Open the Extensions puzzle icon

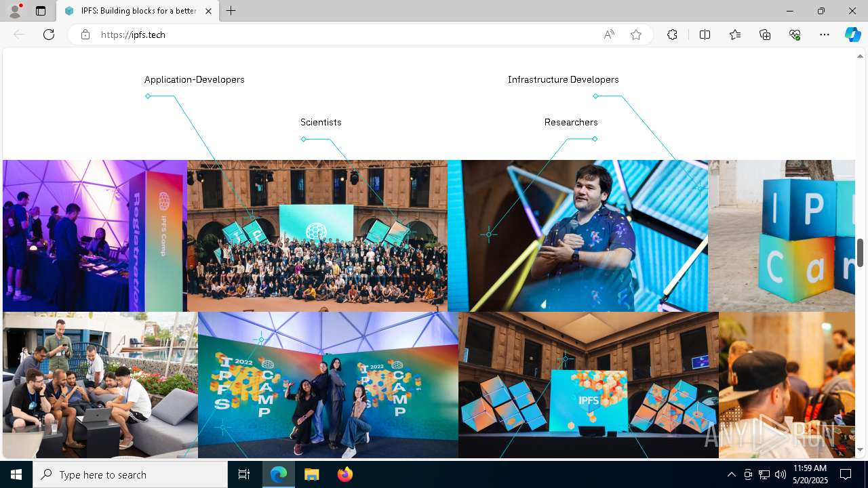click(x=672, y=35)
